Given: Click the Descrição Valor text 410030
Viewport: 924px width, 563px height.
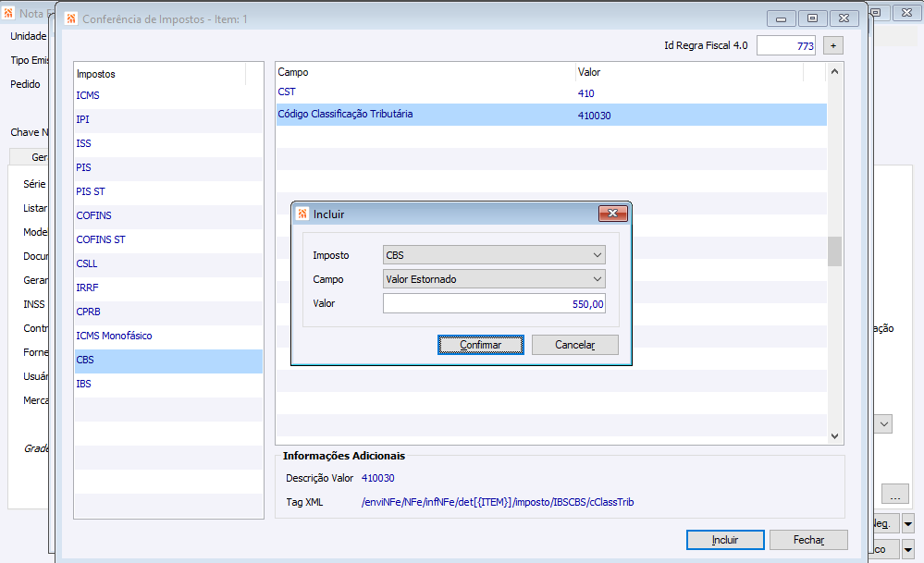Looking at the screenshot, I should [377, 478].
